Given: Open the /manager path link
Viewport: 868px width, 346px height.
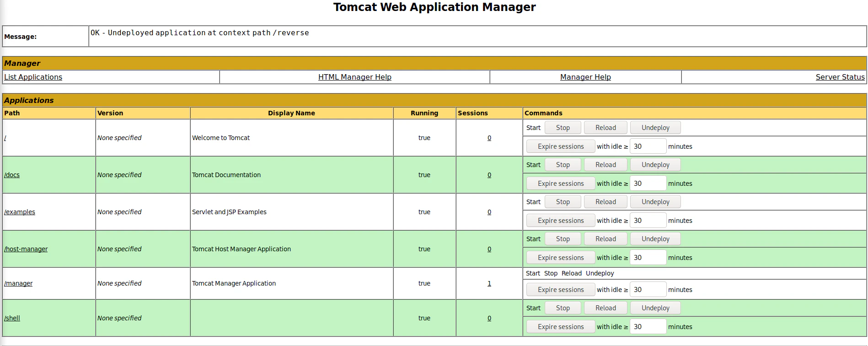Looking at the screenshot, I should [x=18, y=283].
